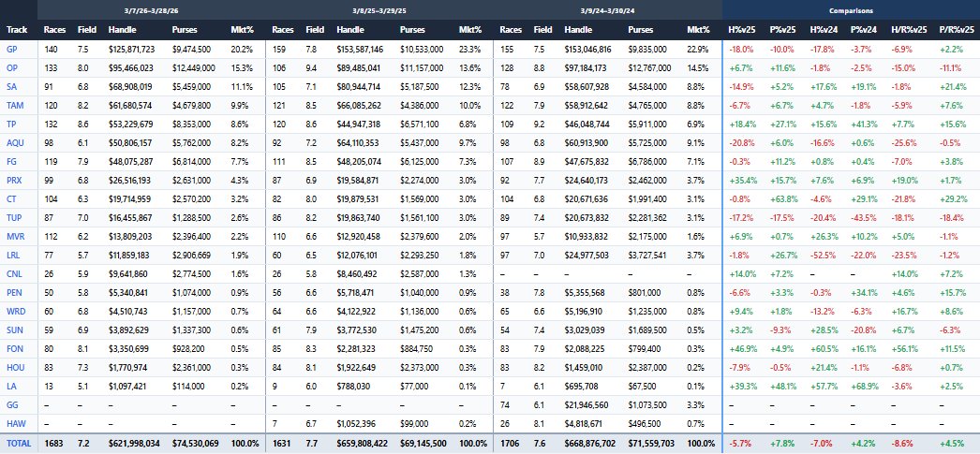The height and width of the screenshot is (454, 980).
Task: Click the P%v24 comparison column header
Action: (x=865, y=29)
